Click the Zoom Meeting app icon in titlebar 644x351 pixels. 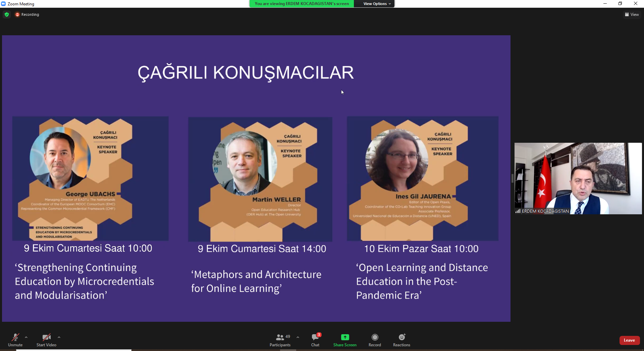point(3,4)
